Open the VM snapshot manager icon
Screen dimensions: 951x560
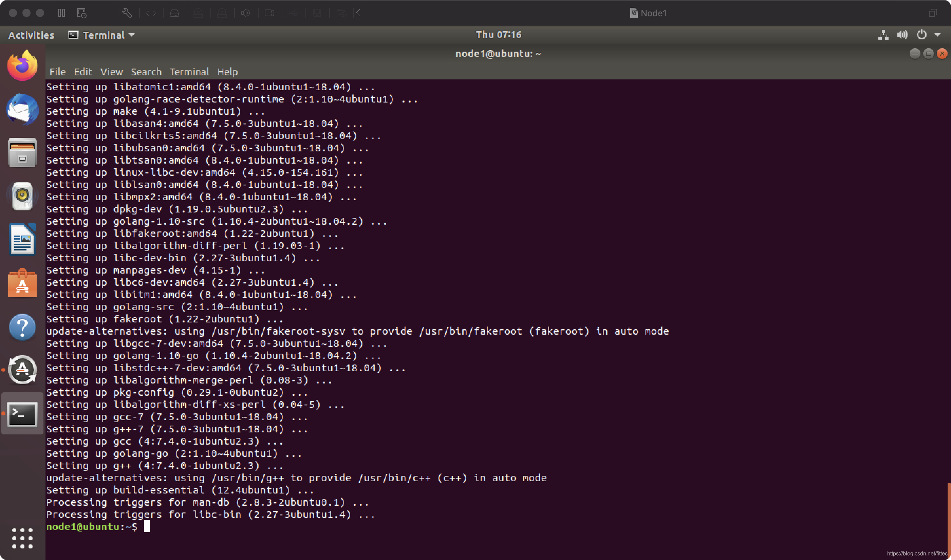pyautogui.click(x=81, y=13)
